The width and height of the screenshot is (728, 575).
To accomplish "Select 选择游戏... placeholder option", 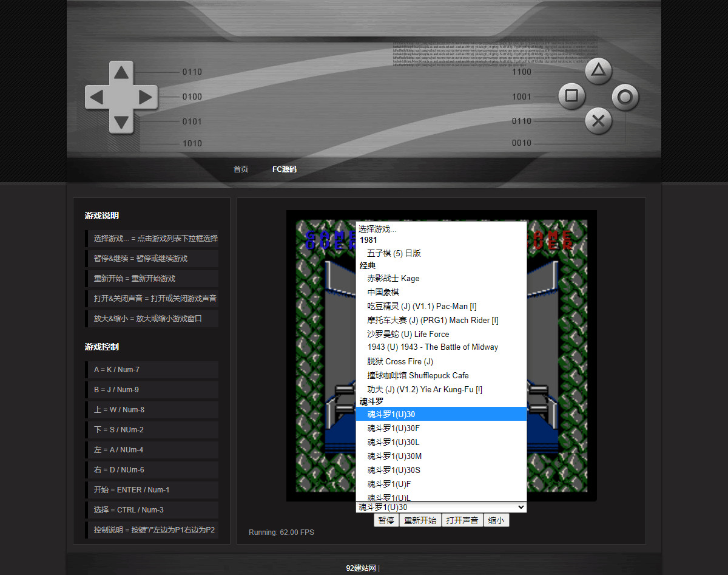I will coord(441,229).
